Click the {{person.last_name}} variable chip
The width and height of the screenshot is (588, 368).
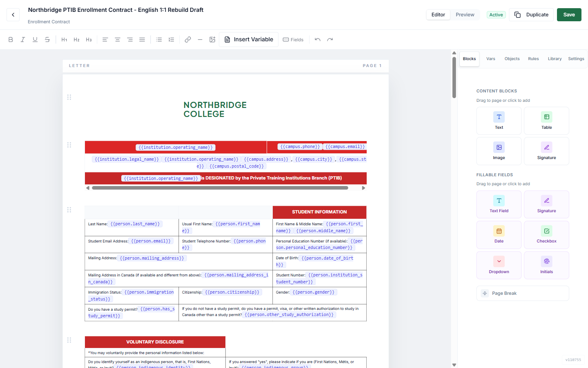click(x=135, y=224)
